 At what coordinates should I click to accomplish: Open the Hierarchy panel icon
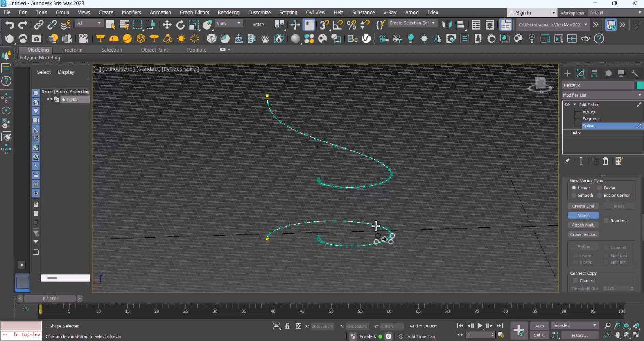pos(594,73)
